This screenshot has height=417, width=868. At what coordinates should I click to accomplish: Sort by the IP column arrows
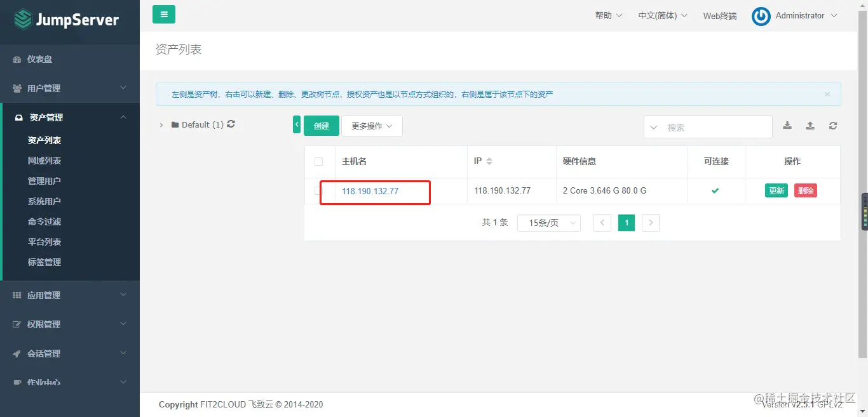click(489, 161)
